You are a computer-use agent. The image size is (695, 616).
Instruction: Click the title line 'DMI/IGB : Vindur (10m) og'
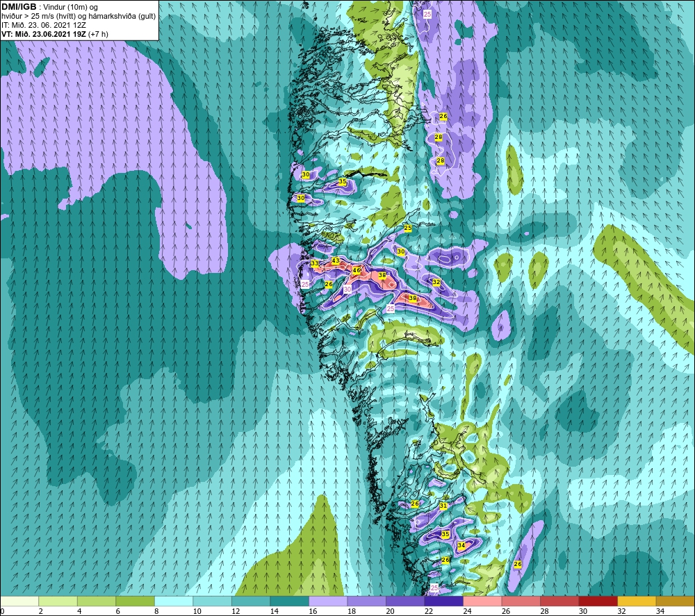(49, 7)
